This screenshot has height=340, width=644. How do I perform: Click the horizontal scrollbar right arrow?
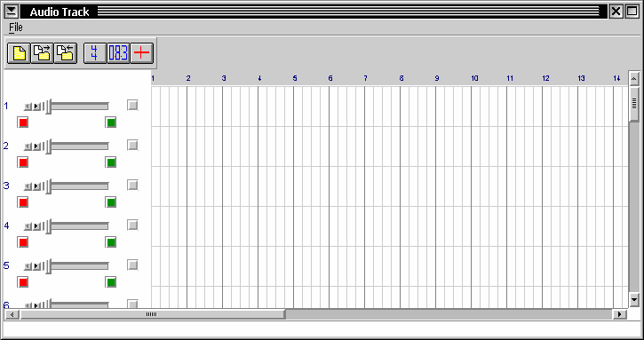tap(619, 314)
